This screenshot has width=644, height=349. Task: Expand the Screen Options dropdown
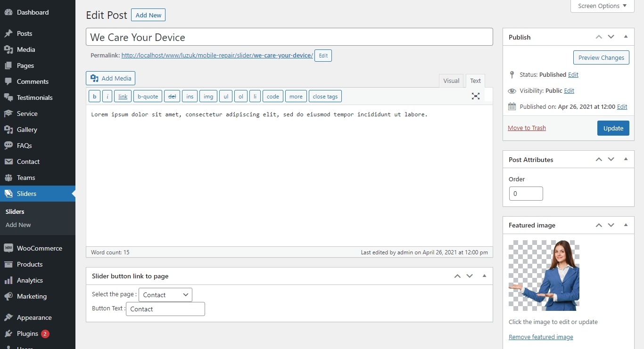tap(602, 6)
